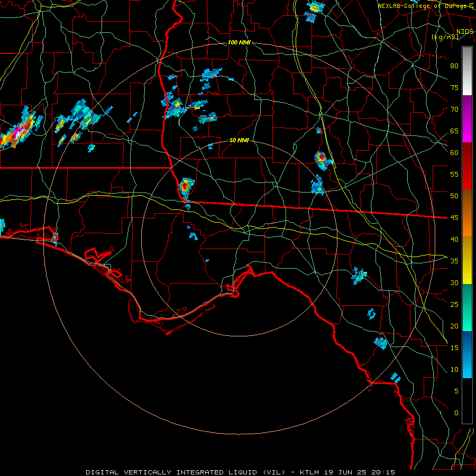Pick the orange-brown segment of the VIL scale

pos(467,213)
